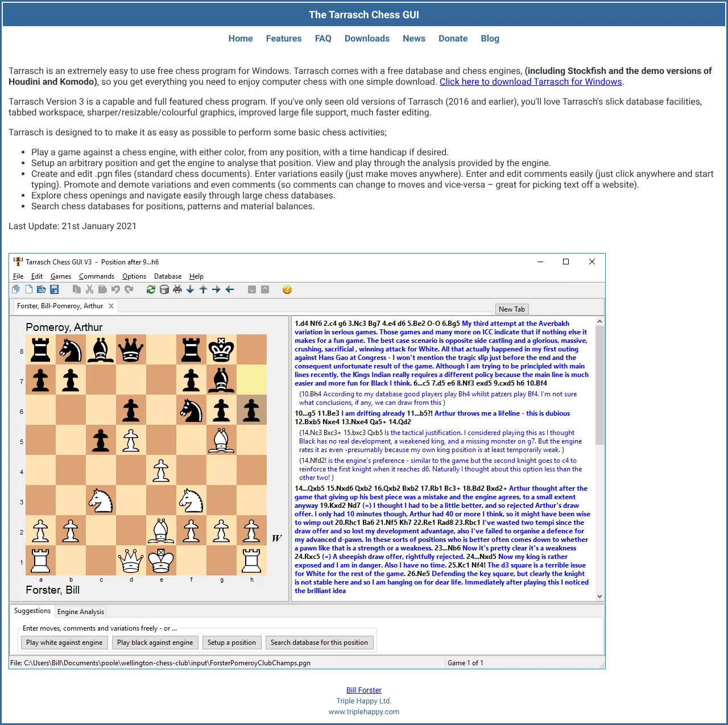This screenshot has width=728, height=725.
Task: Open the Commands menu
Action: click(x=96, y=276)
